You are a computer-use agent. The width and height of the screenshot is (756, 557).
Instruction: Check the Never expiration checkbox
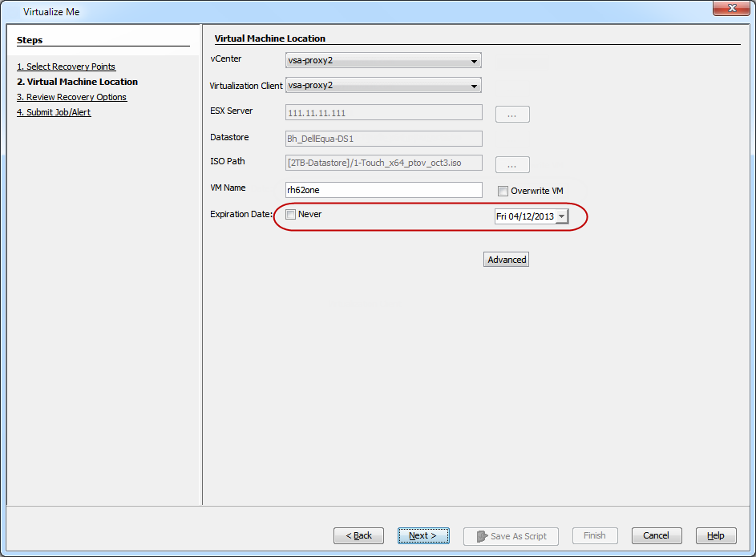pyautogui.click(x=291, y=215)
